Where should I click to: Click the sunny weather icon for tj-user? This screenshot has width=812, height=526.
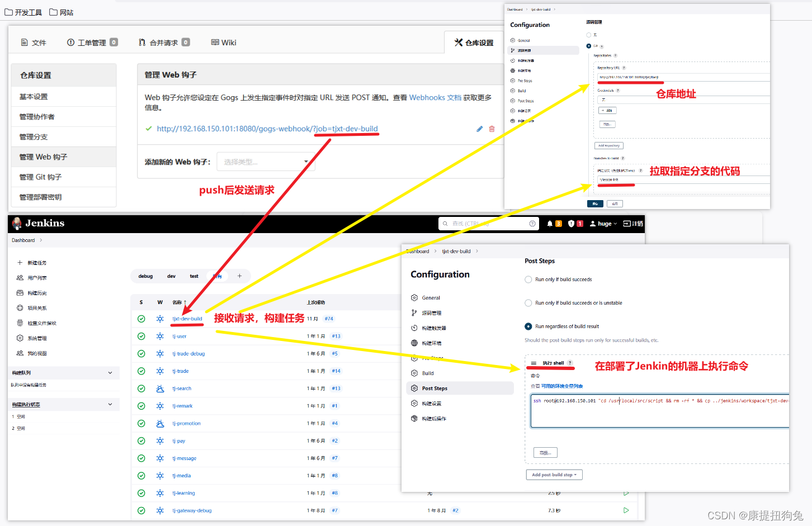[160, 336]
